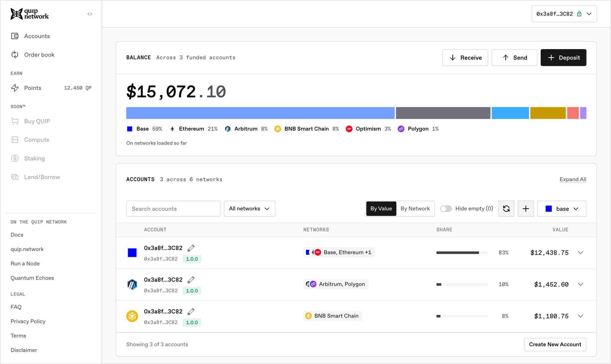This screenshot has height=364, width=611.
Task: Click the Base segment of the balance bar
Action: 260,113
